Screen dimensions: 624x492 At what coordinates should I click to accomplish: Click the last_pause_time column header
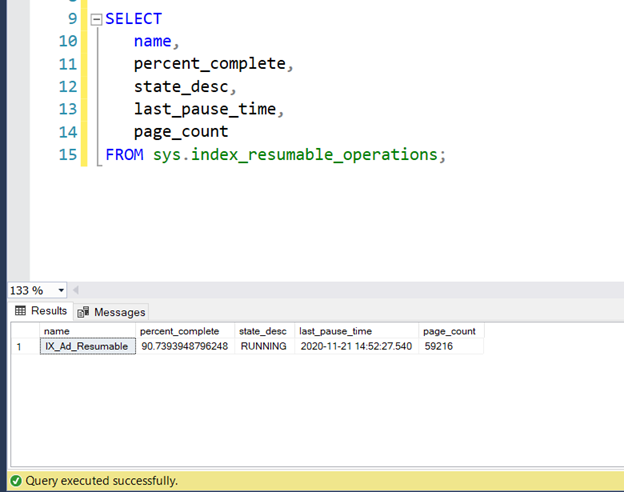click(357, 331)
